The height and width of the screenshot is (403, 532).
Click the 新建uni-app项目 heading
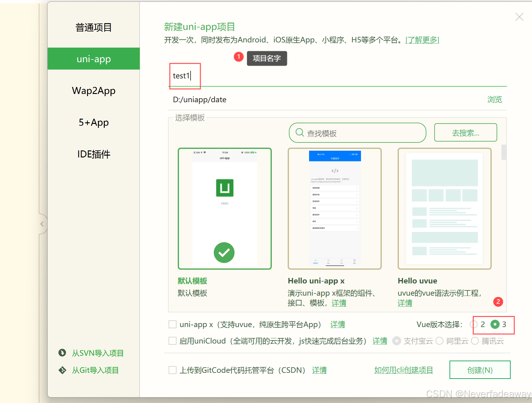click(x=199, y=27)
